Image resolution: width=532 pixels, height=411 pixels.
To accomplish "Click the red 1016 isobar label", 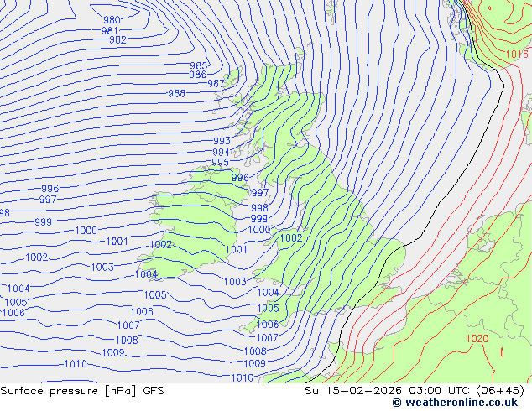I will [517, 55].
